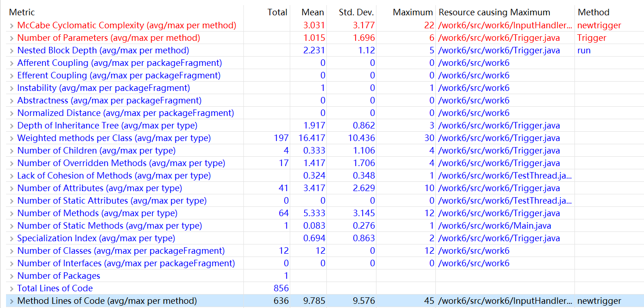Select the Instability metric row

click(x=103, y=88)
